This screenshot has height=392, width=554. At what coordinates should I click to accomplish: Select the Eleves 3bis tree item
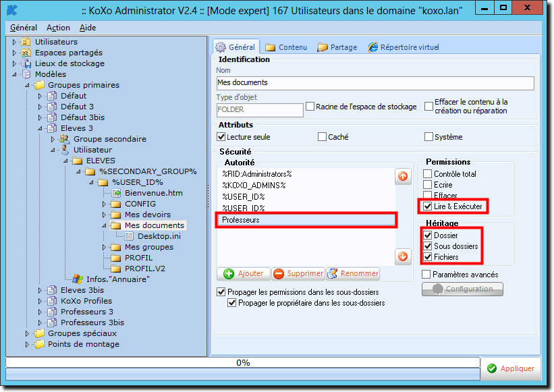(x=82, y=290)
